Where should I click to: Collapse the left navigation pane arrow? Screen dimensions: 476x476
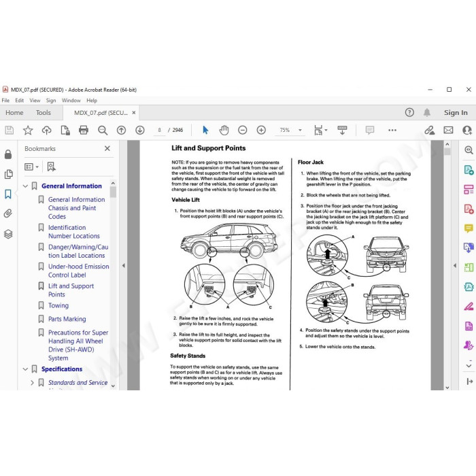(x=124, y=266)
